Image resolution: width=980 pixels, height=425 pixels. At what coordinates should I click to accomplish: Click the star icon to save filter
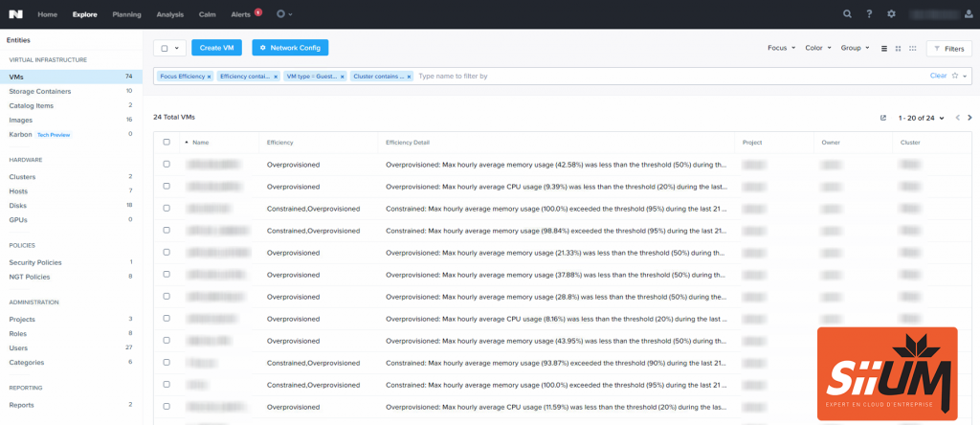[955, 76]
